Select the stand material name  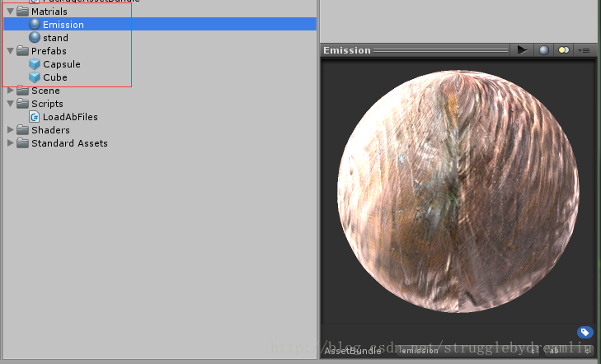pos(55,38)
